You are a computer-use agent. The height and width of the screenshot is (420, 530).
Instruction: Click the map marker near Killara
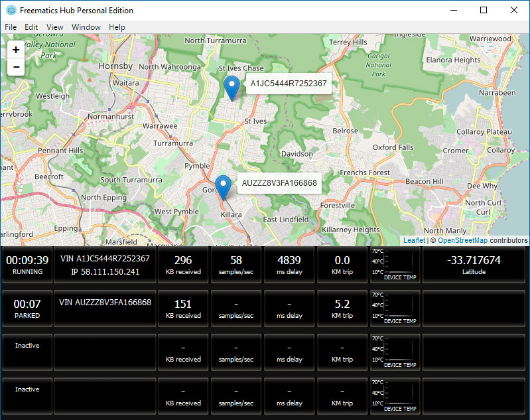(x=224, y=186)
